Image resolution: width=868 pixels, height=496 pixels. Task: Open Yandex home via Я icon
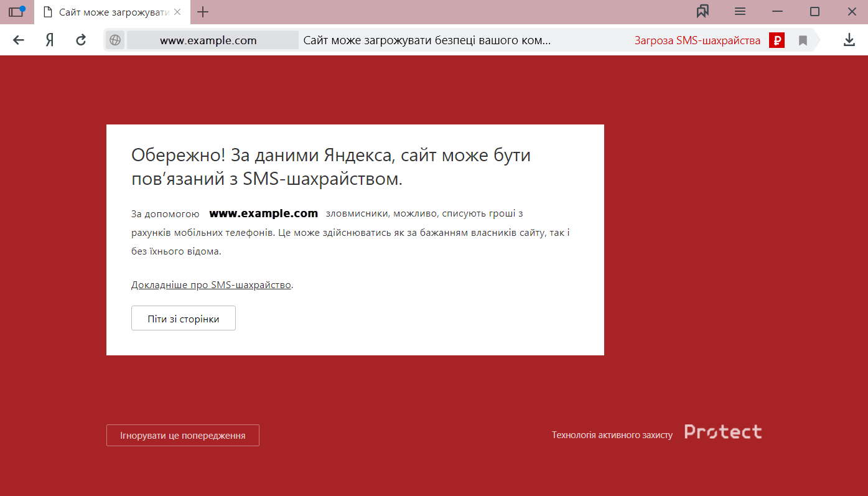pos(50,40)
